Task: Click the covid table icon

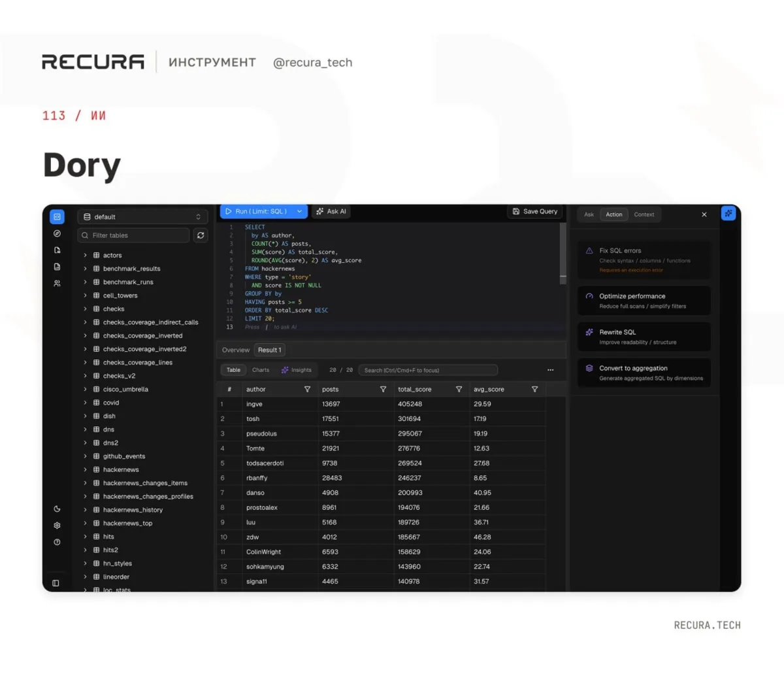Action: (97, 403)
